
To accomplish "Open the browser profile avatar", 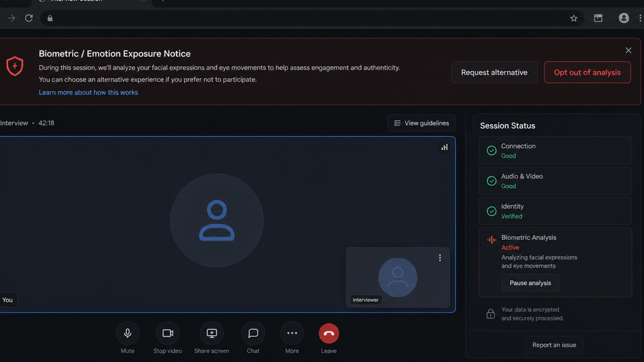I will tap(623, 18).
